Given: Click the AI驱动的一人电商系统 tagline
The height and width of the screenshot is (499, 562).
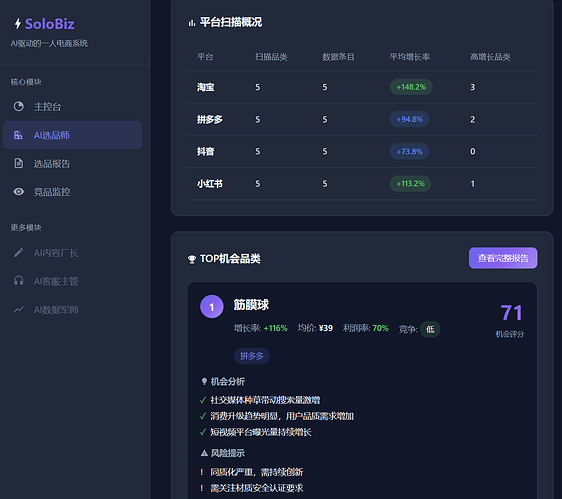Looking at the screenshot, I should 49,43.
